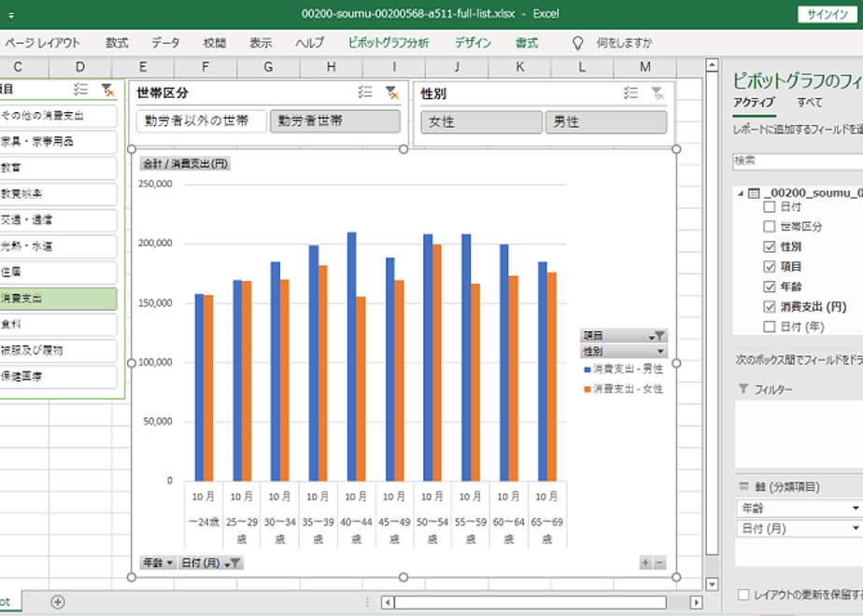
Task: Click the table icon in the field list
Action: pos(754,193)
